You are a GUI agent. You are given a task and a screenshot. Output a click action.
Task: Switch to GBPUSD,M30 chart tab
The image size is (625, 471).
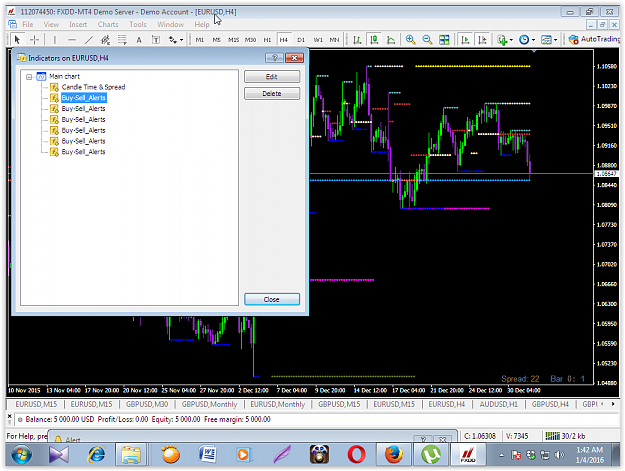coord(147,404)
